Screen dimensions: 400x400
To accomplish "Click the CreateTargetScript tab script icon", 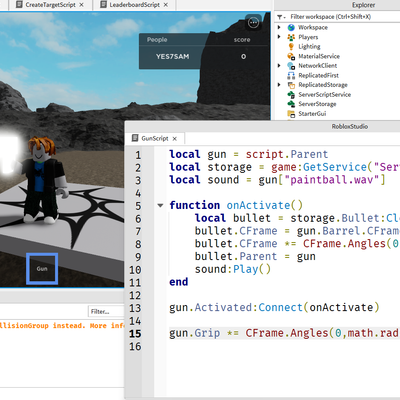I will tap(19, 5).
